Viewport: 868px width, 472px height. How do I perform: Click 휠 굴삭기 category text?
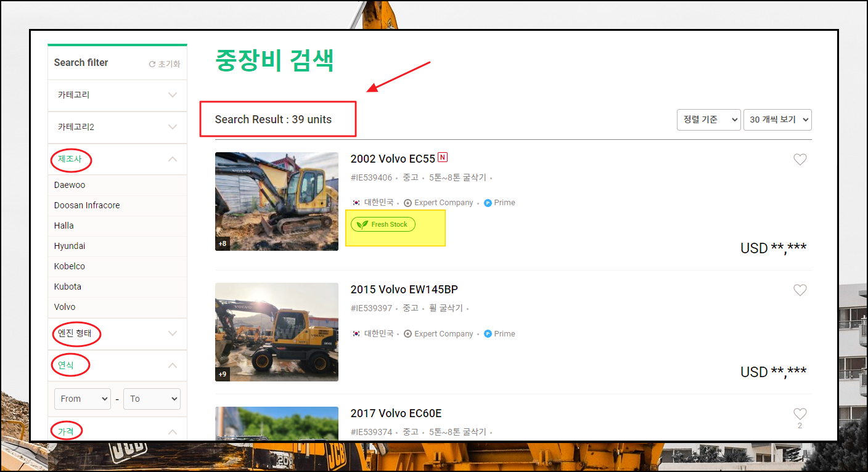[x=446, y=308]
